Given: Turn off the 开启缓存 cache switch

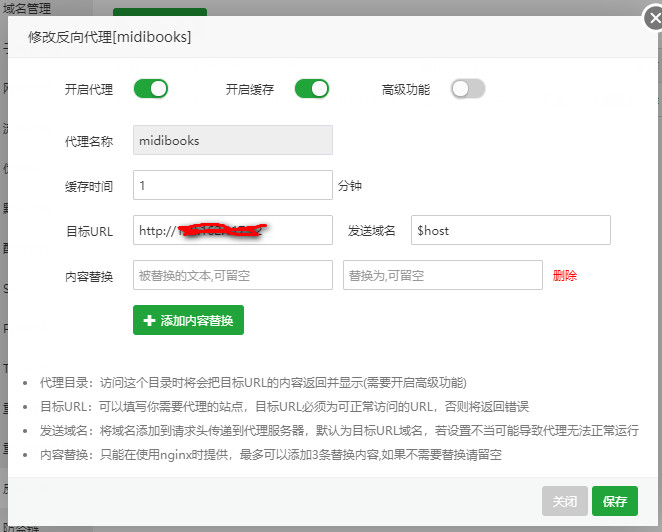Looking at the screenshot, I should 311,89.
